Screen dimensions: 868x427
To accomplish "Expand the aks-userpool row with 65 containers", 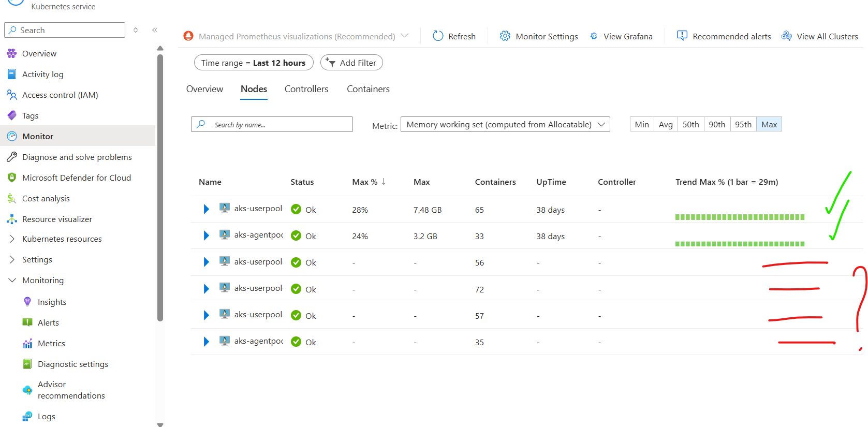I will 206,209.
